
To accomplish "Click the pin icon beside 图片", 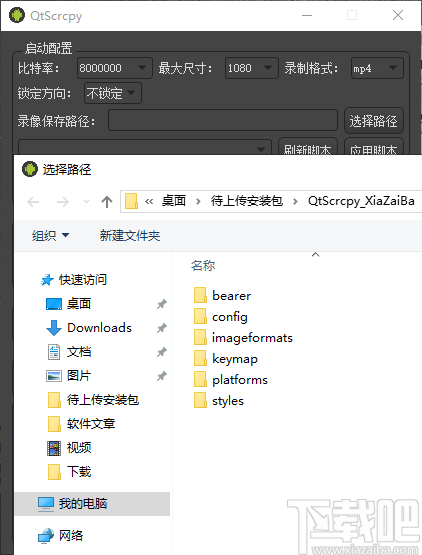I will pyautogui.click(x=161, y=376).
